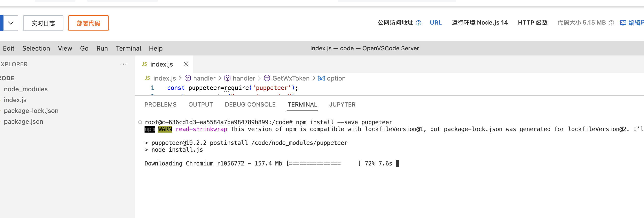The width and height of the screenshot is (644, 218).
Task: Click the 实时日志 button
Action: [x=43, y=23]
